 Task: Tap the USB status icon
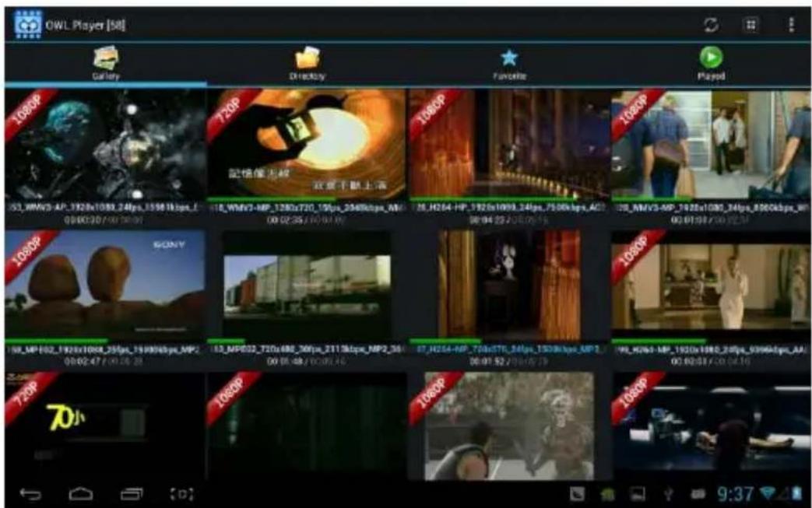pos(669,494)
